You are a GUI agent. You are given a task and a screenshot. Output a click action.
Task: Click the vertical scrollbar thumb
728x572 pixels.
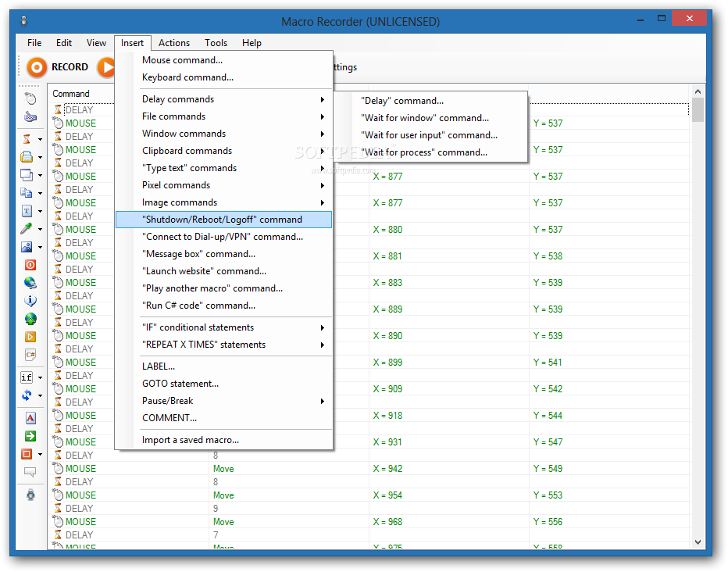tap(698, 110)
